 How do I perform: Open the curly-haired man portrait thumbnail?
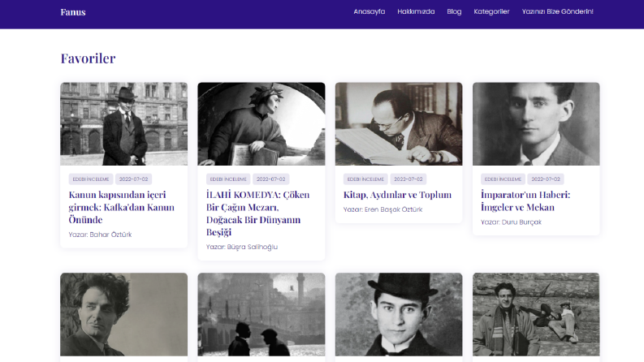(x=124, y=314)
